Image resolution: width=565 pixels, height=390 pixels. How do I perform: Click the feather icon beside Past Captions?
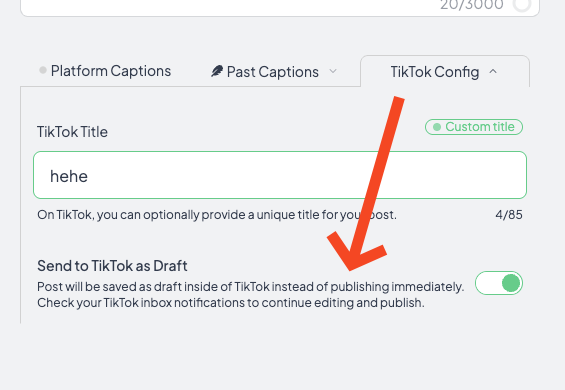click(217, 71)
